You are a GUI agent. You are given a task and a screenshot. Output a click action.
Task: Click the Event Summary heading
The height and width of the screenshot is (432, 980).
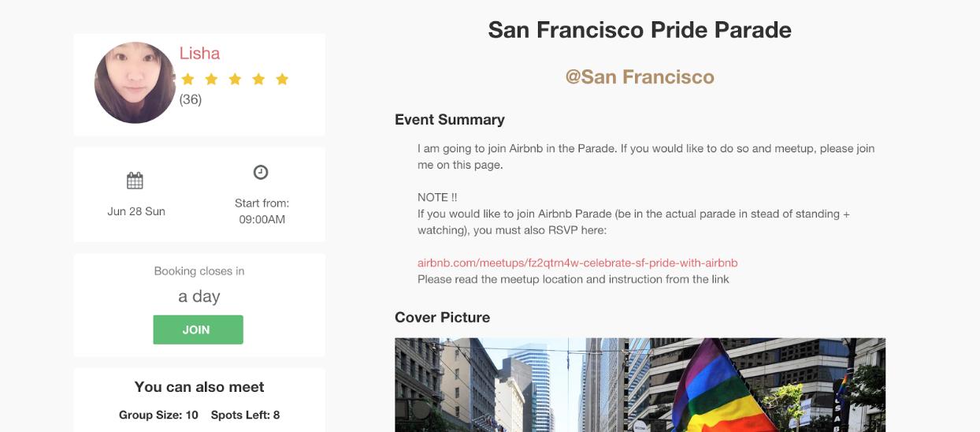pos(450,120)
